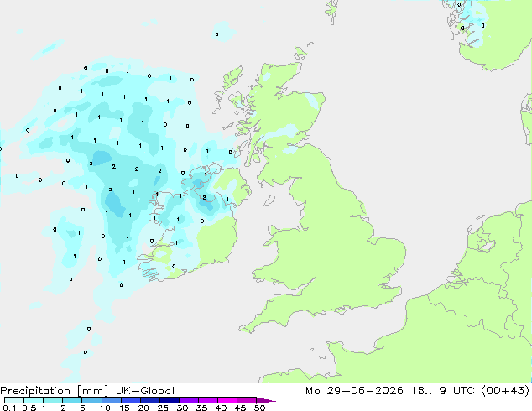Select the 30–35 mm purple legend swatch
532x411 pixels.
(189, 400)
